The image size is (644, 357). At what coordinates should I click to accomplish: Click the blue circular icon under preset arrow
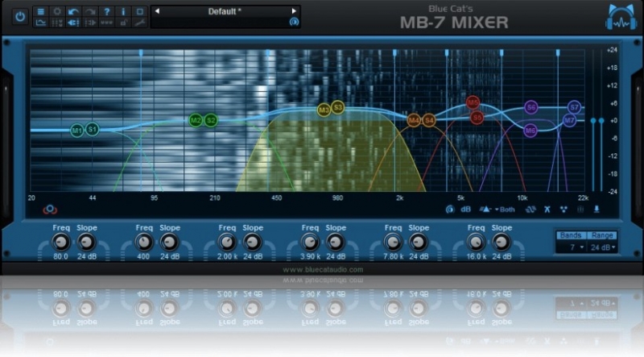click(294, 22)
